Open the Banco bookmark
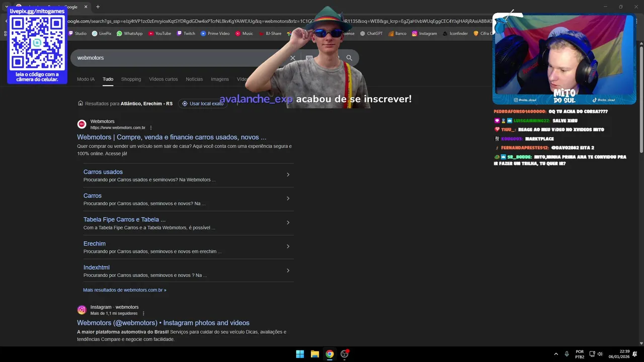 (397, 34)
